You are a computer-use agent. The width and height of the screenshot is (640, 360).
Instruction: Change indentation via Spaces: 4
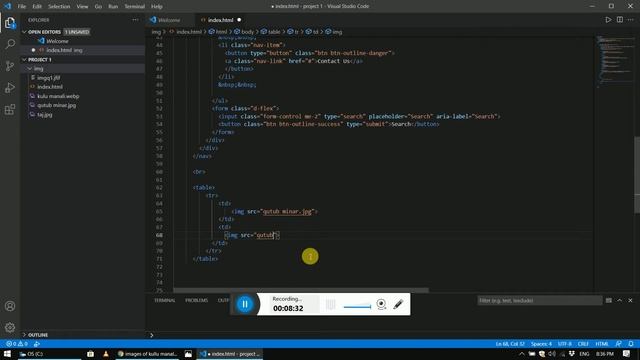541,344
